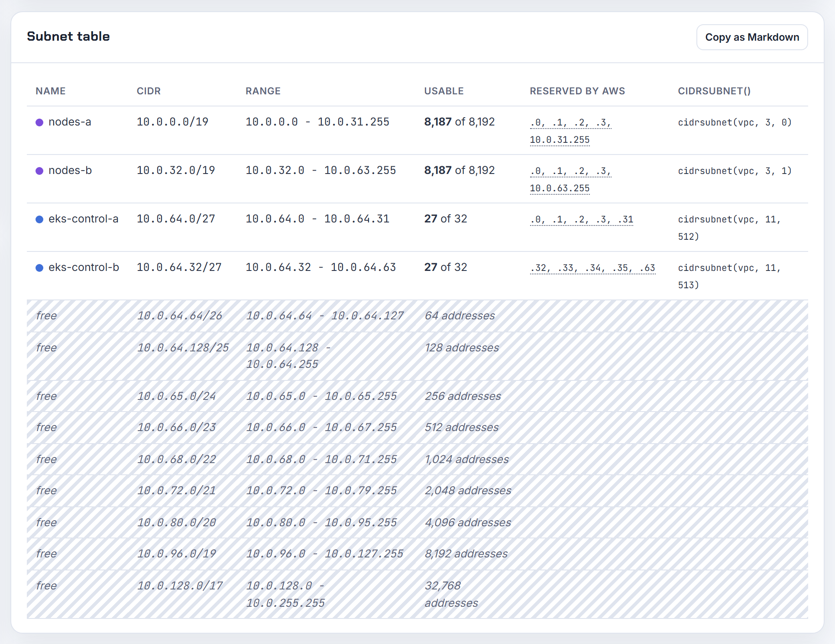Select the nodes-b subnet name
835x644 pixels.
point(70,171)
